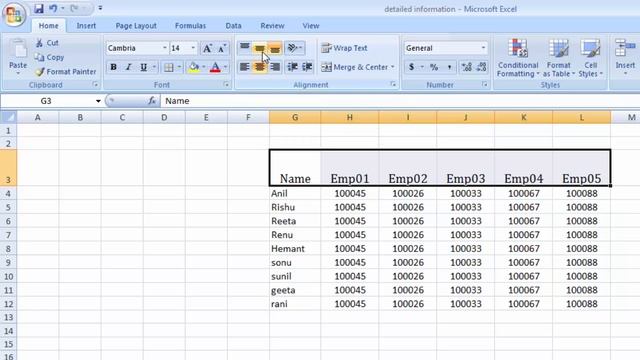640x360 pixels.
Task: Set Top Align vertical alignment
Action: pyautogui.click(x=244, y=48)
